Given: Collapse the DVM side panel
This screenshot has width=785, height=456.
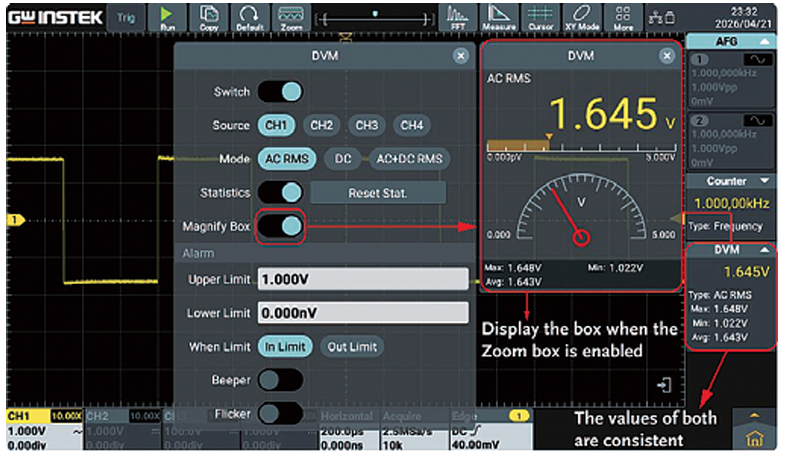Looking at the screenshot, I should click(764, 249).
